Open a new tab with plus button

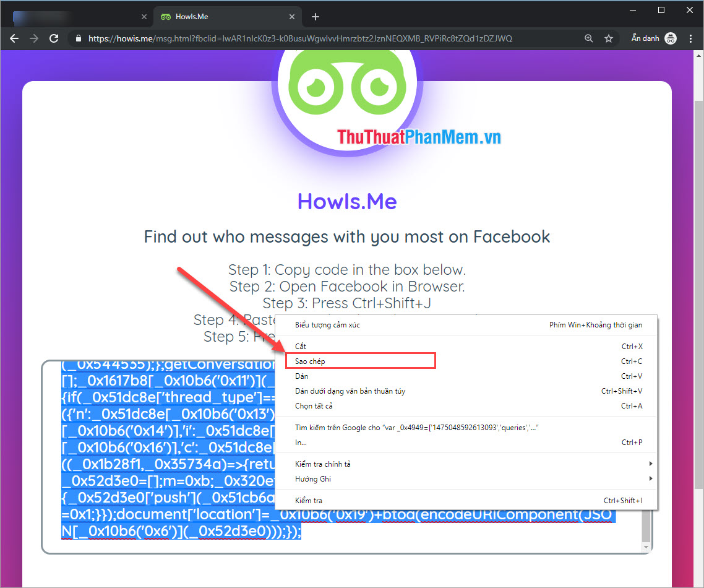click(316, 17)
